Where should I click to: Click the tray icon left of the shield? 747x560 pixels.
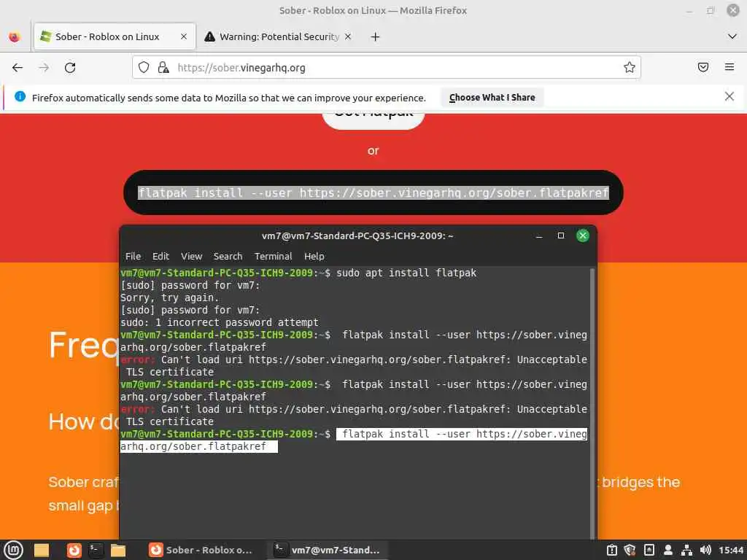point(612,550)
